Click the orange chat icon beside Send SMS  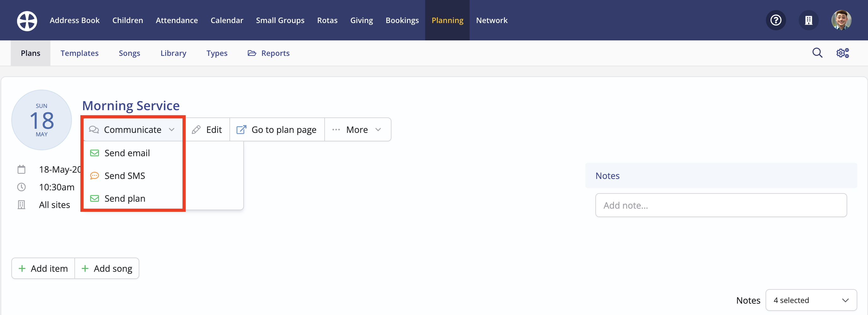(x=94, y=175)
